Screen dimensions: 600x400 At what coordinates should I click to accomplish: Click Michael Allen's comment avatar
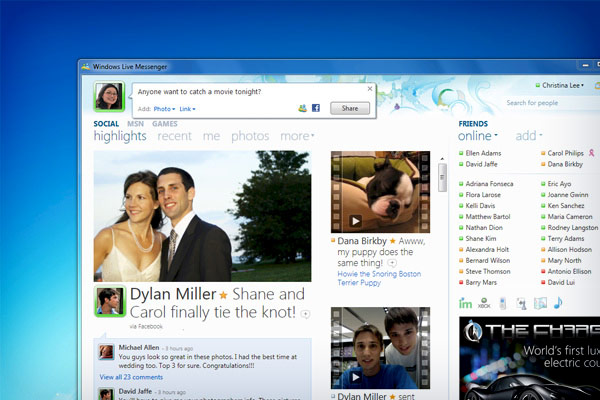point(106,352)
